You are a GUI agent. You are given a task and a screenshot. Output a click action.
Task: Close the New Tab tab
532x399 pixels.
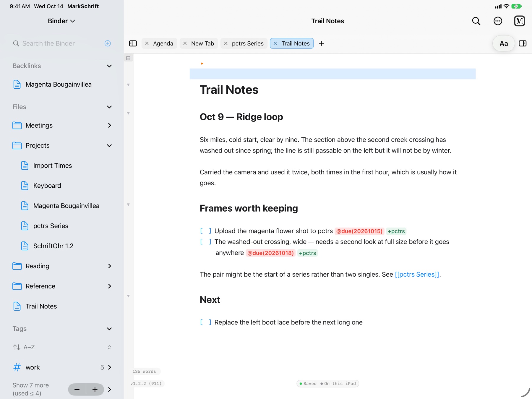click(x=185, y=43)
